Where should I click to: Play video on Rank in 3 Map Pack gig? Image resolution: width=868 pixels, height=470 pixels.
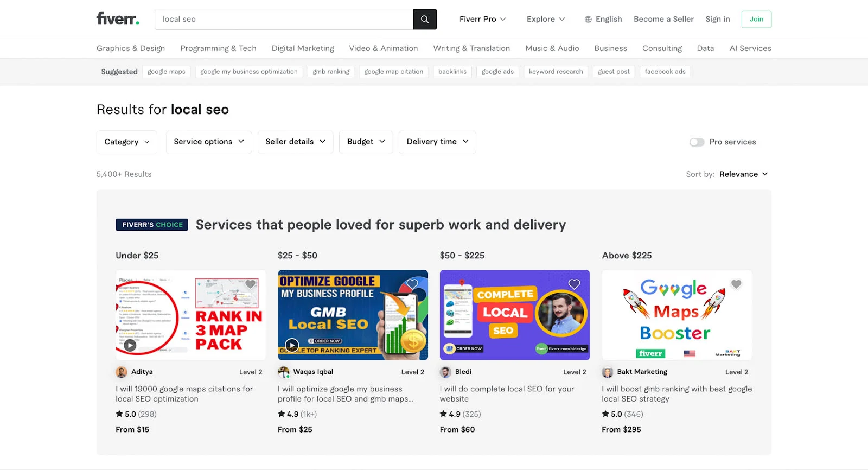coord(130,345)
